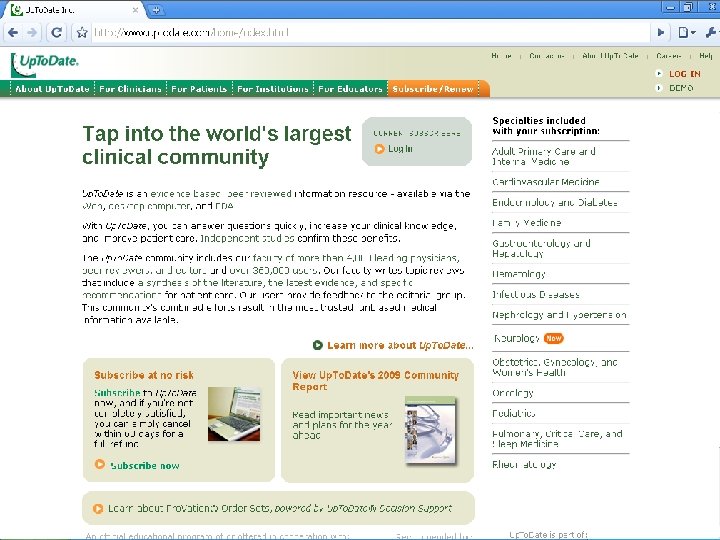Go back with the browser back arrow
The width and height of the screenshot is (720, 540).
(13, 33)
